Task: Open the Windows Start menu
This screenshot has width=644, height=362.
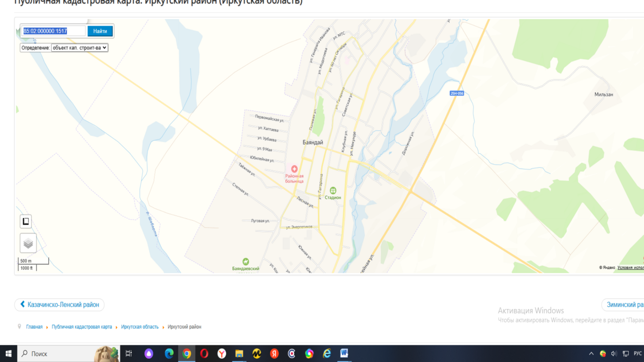Action: point(8,354)
